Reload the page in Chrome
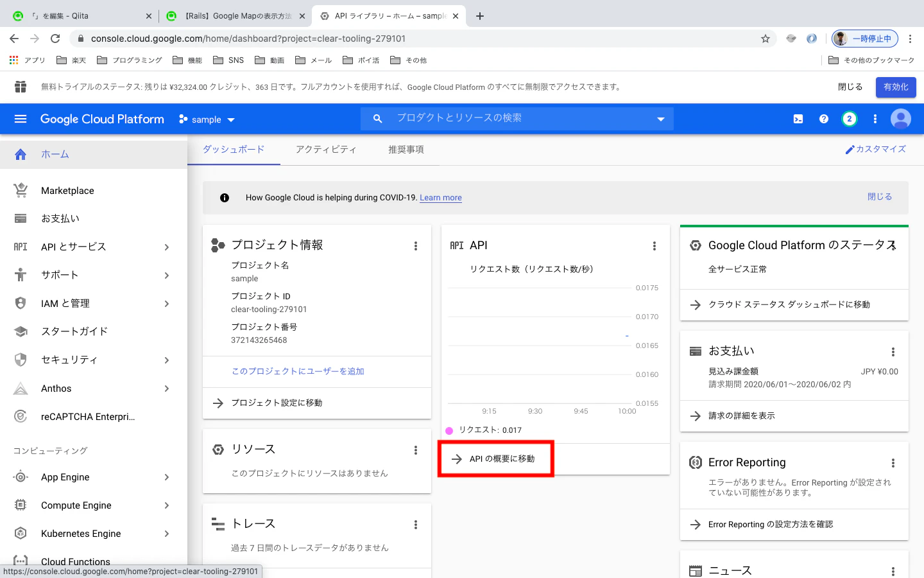The height and width of the screenshot is (578, 924). (x=55, y=39)
